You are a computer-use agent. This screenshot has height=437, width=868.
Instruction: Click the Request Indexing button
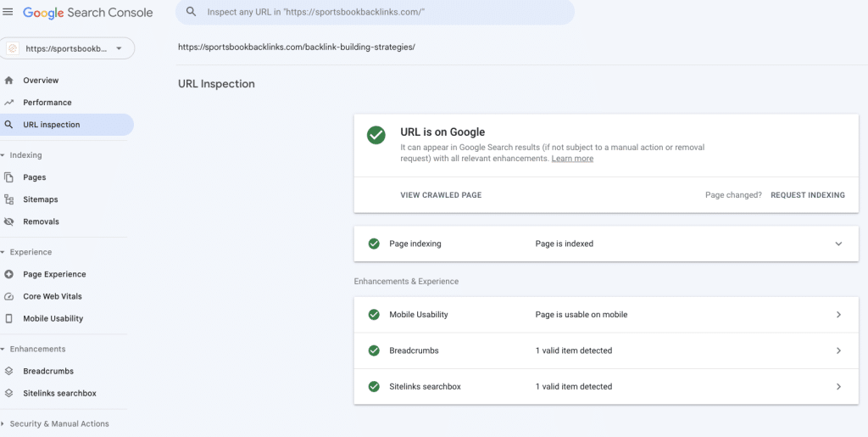coord(807,195)
